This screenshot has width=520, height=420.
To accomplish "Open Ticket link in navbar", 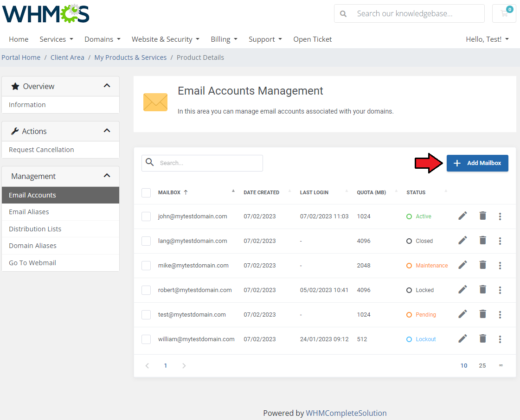I will pos(312,39).
